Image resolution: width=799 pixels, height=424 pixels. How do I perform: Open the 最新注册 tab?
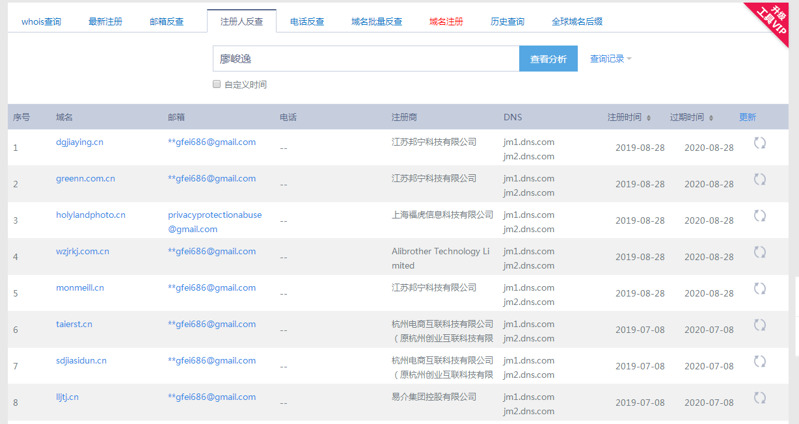pos(105,21)
